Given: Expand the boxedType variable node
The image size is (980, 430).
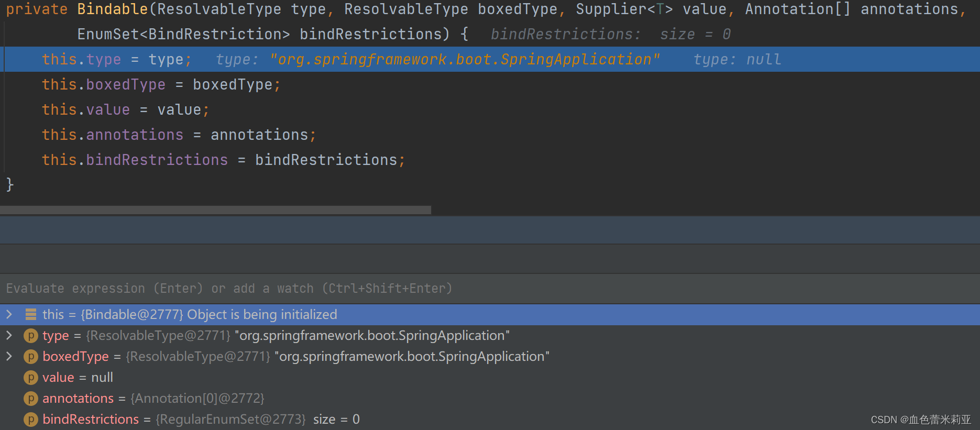Looking at the screenshot, I should point(9,356).
